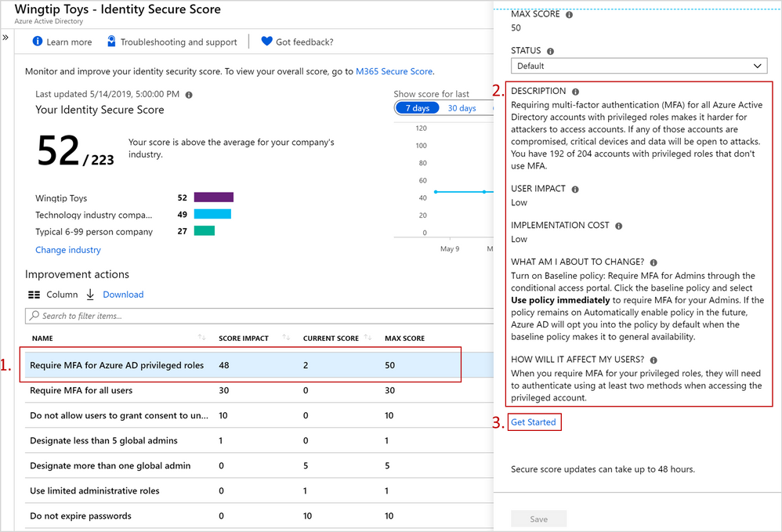This screenshot has height=532, width=782.
Task: Click the Get Started link
Action: pos(534,422)
